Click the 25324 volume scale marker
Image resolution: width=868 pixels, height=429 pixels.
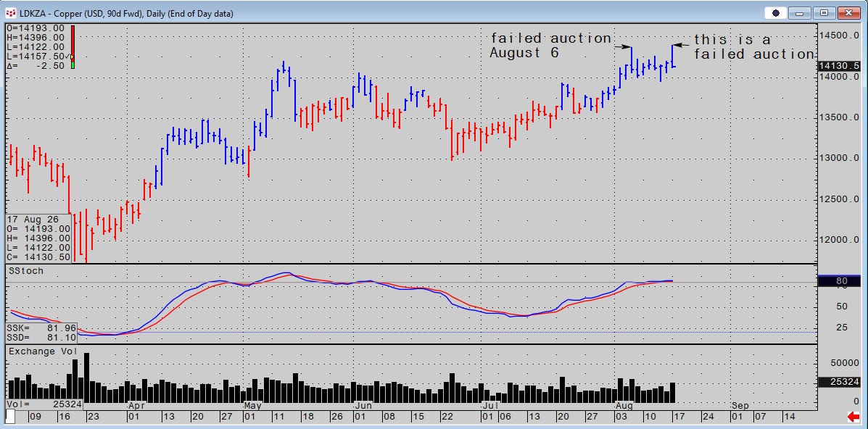click(x=840, y=382)
